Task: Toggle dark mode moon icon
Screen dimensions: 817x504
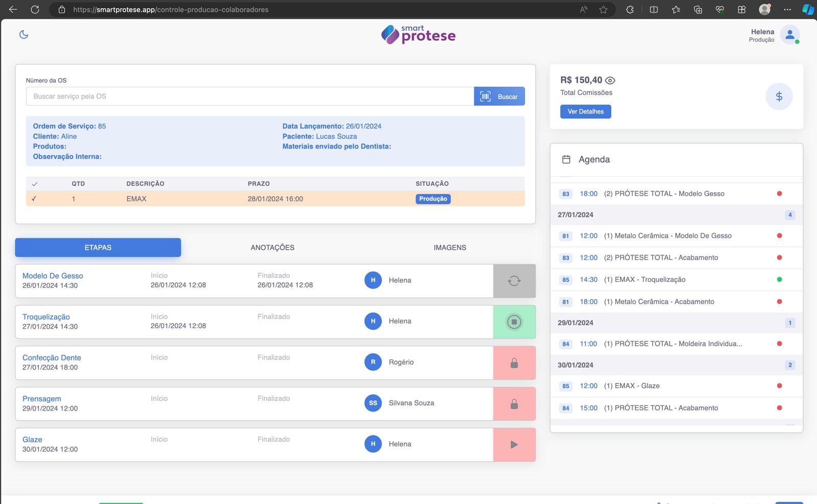Action: [x=23, y=35]
